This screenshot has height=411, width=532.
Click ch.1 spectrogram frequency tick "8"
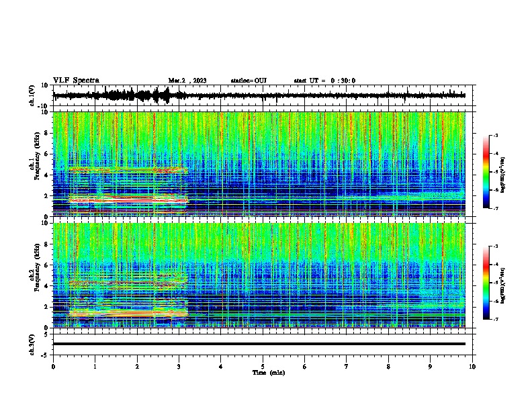point(46,133)
